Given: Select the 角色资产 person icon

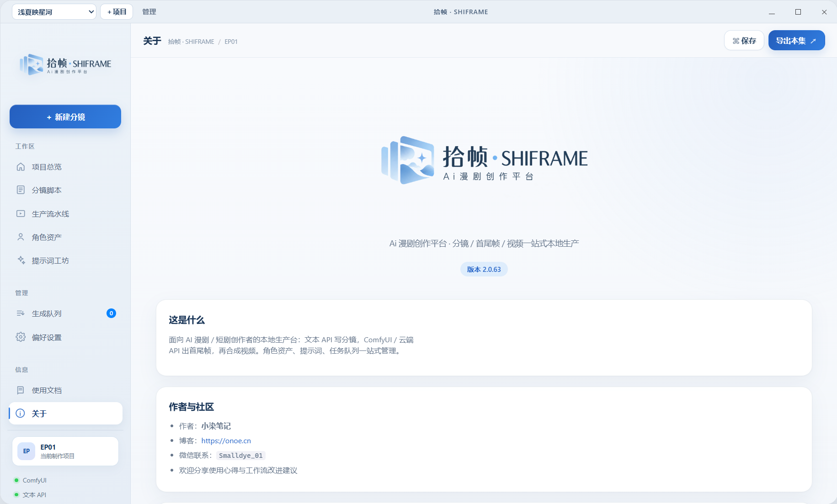Looking at the screenshot, I should pos(21,237).
